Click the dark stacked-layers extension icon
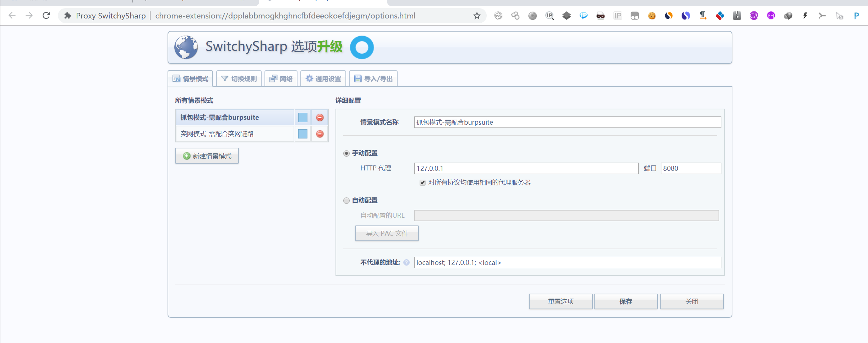Viewport: 868px width, 343px height. tap(567, 16)
